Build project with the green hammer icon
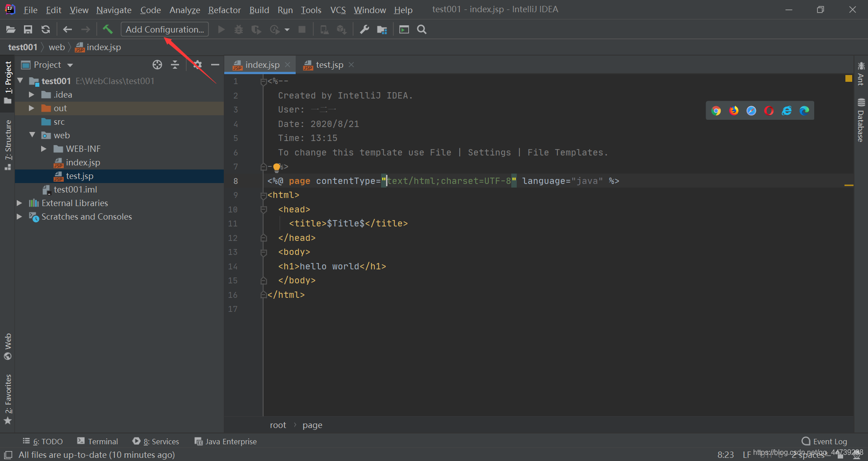Viewport: 868px width, 461px height. point(108,29)
